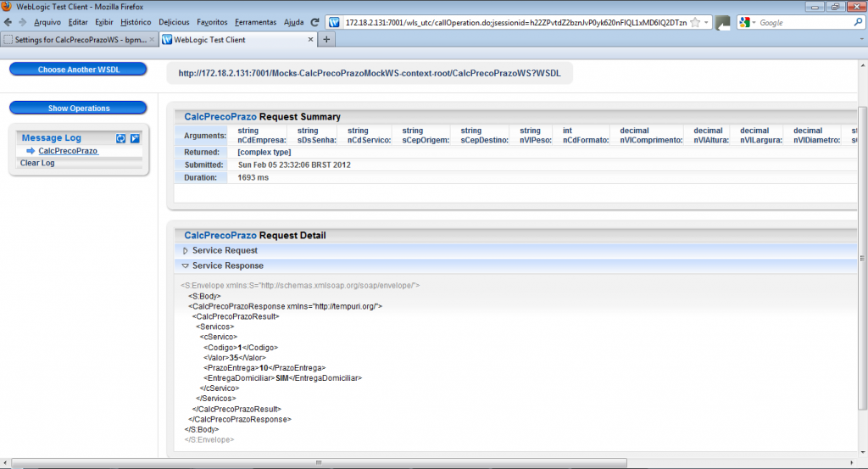Select the sDsSenha argument cell
The image size is (868, 469).
pos(317,135)
